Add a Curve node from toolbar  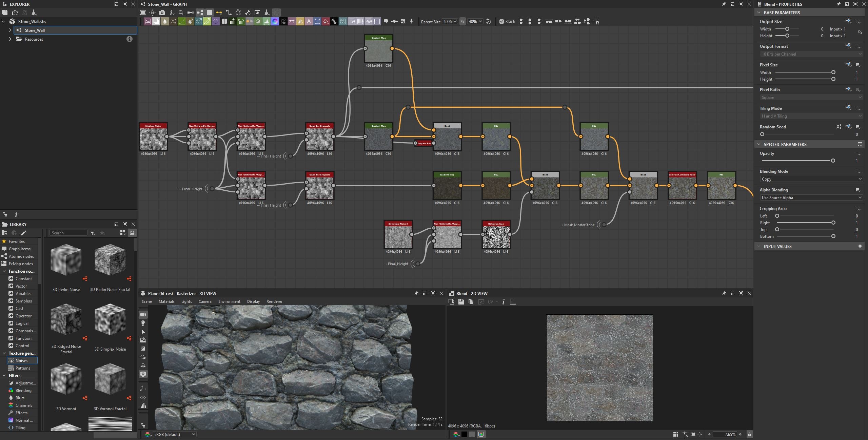[x=182, y=21]
